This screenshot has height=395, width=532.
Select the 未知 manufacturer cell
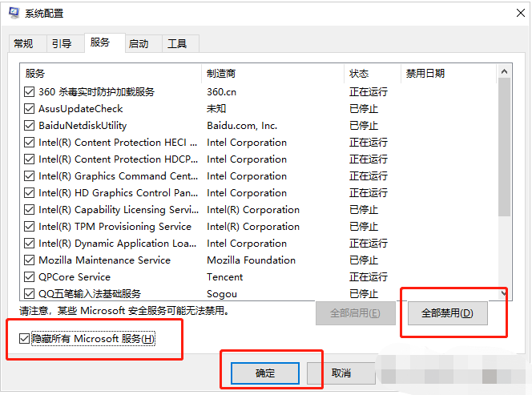pos(216,109)
